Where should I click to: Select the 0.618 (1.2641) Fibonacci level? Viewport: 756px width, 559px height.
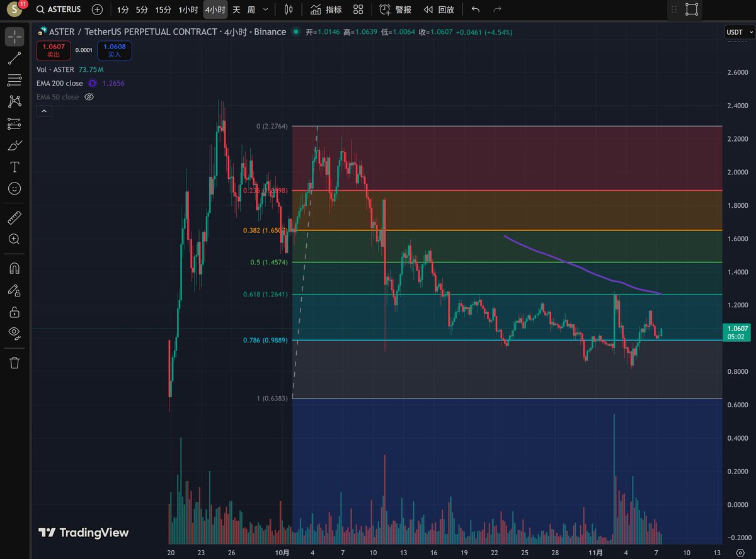click(265, 294)
